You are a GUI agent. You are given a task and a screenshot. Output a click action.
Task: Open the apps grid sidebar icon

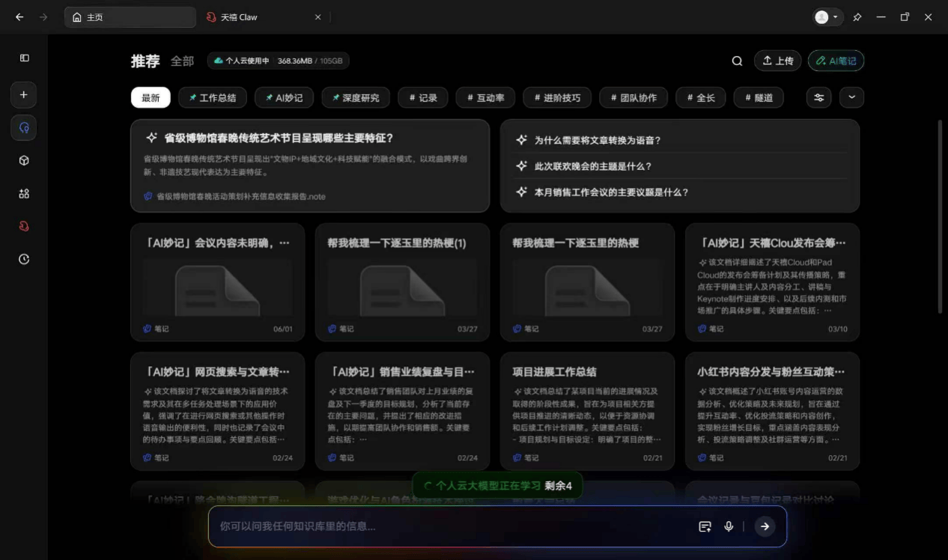pyautogui.click(x=24, y=193)
